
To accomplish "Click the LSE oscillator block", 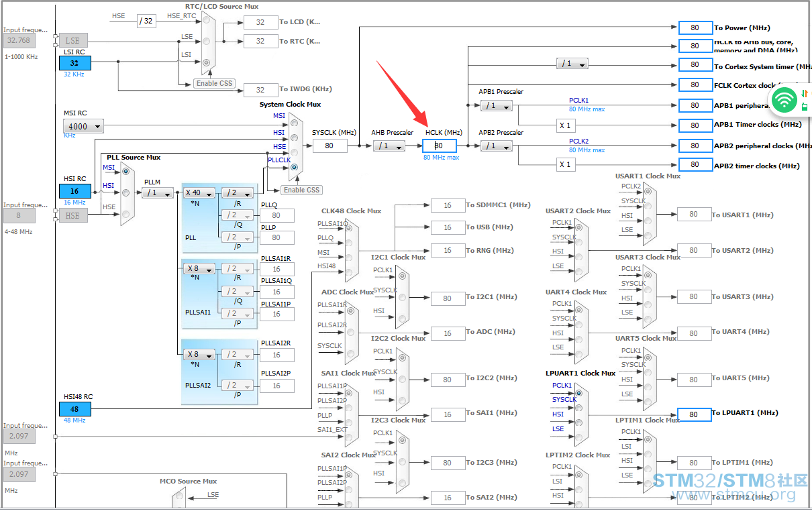I will [x=72, y=40].
